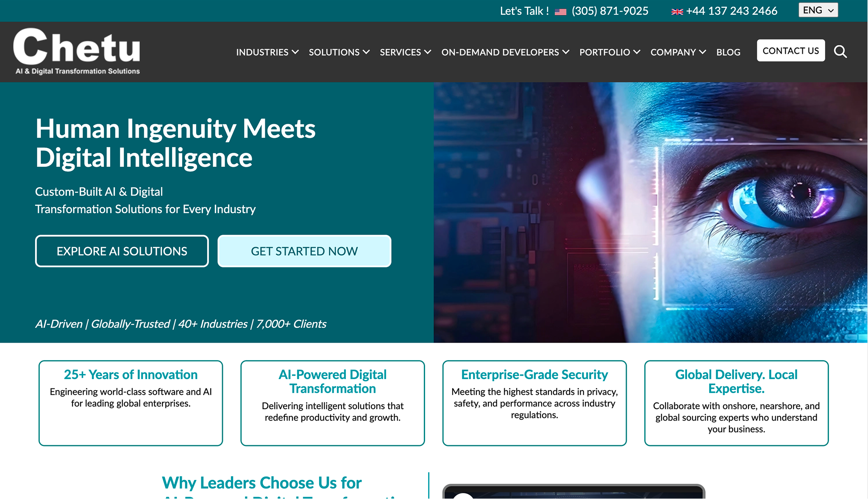Image resolution: width=868 pixels, height=499 pixels.
Task: Click the eye hero image
Action: click(651, 212)
